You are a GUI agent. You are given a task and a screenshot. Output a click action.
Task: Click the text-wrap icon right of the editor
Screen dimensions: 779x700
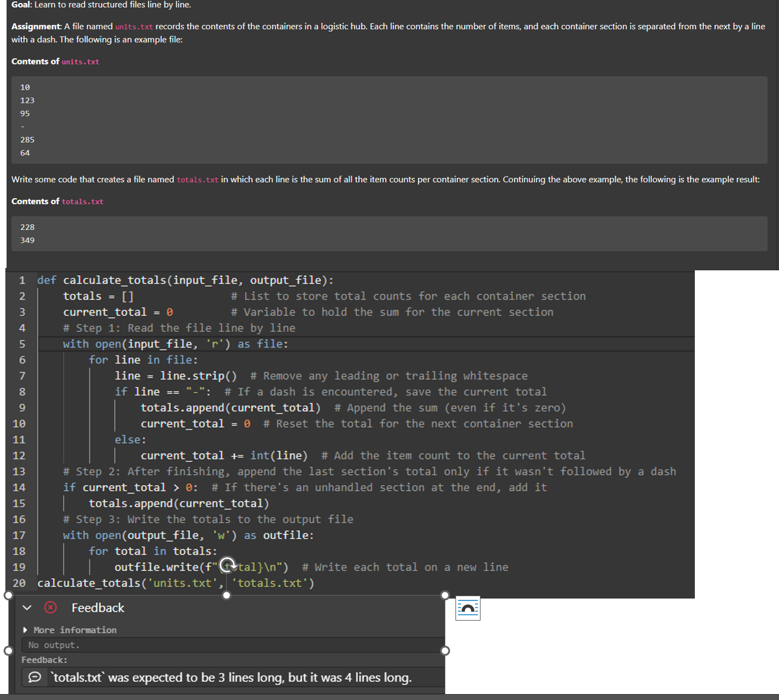468,608
